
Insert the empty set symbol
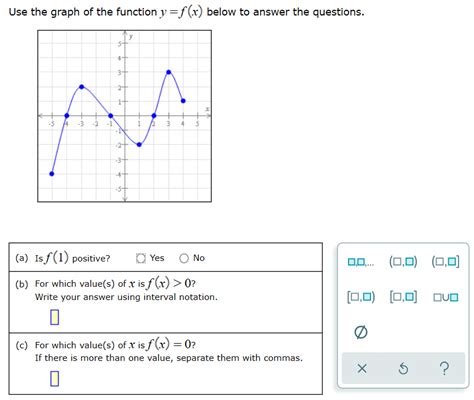pos(361,332)
